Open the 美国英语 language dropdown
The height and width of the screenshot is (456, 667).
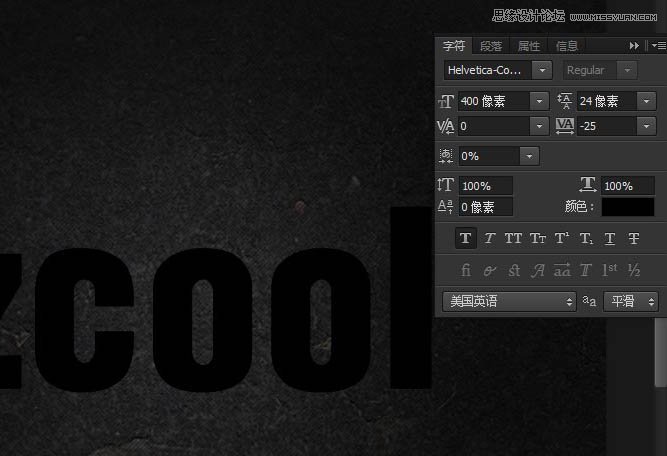point(509,302)
